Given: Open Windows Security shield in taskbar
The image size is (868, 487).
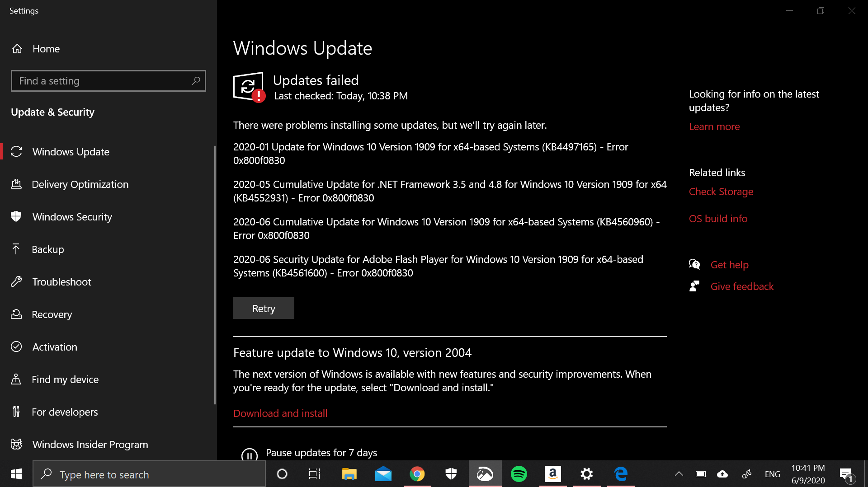Looking at the screenshot, I should [x=451, y=474].
